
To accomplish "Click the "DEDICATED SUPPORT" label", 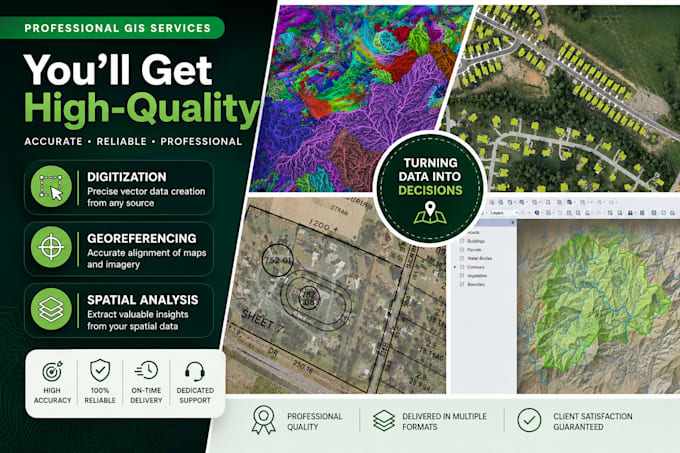I will pos(195,395).
